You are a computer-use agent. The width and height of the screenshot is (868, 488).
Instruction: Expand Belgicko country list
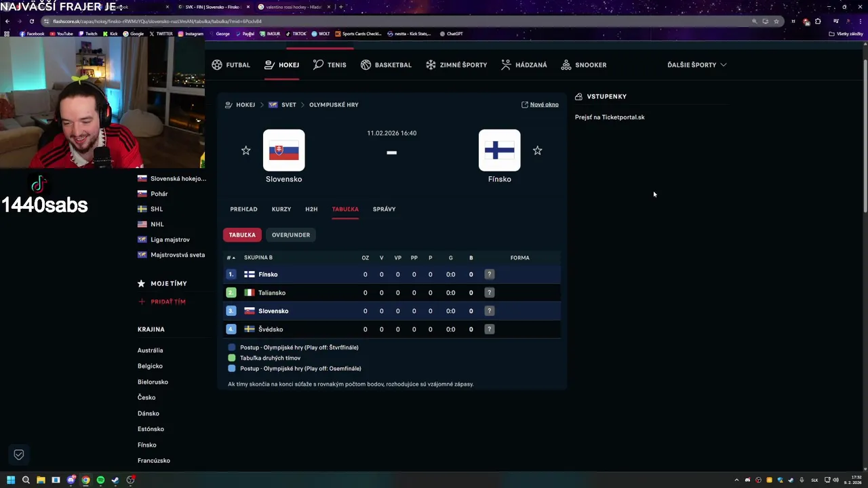150,366
